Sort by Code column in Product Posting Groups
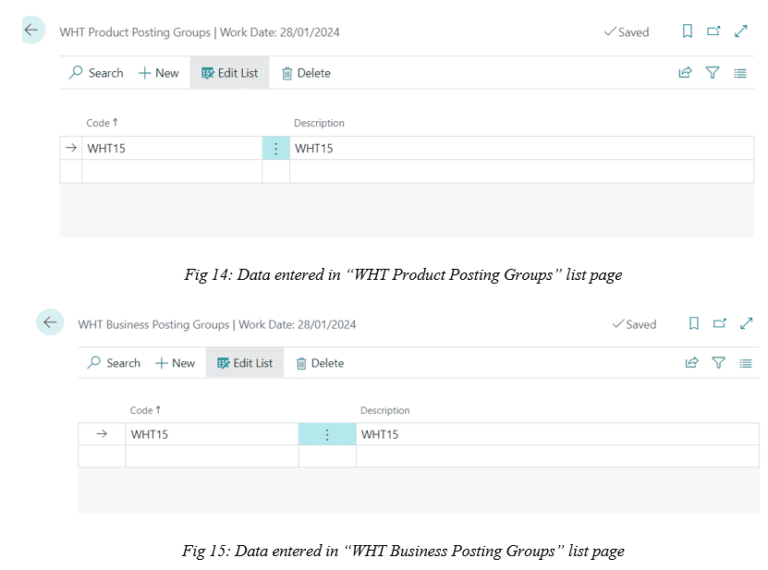The image size is (768, 570). click(x=102, y=123)
